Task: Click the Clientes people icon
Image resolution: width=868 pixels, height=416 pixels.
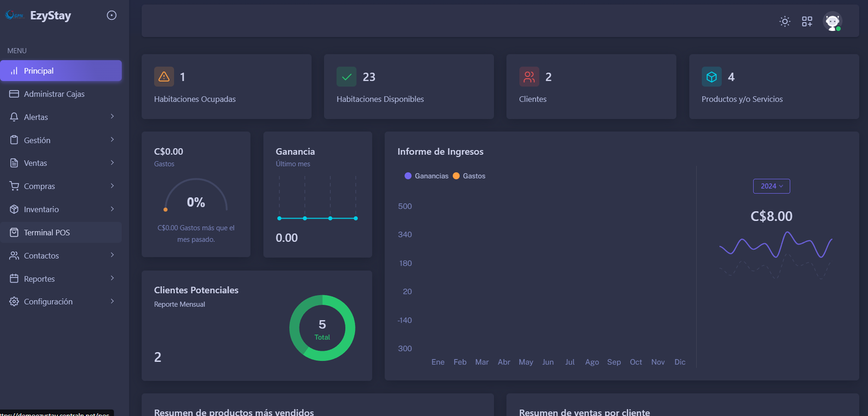Action: point(529,77)
